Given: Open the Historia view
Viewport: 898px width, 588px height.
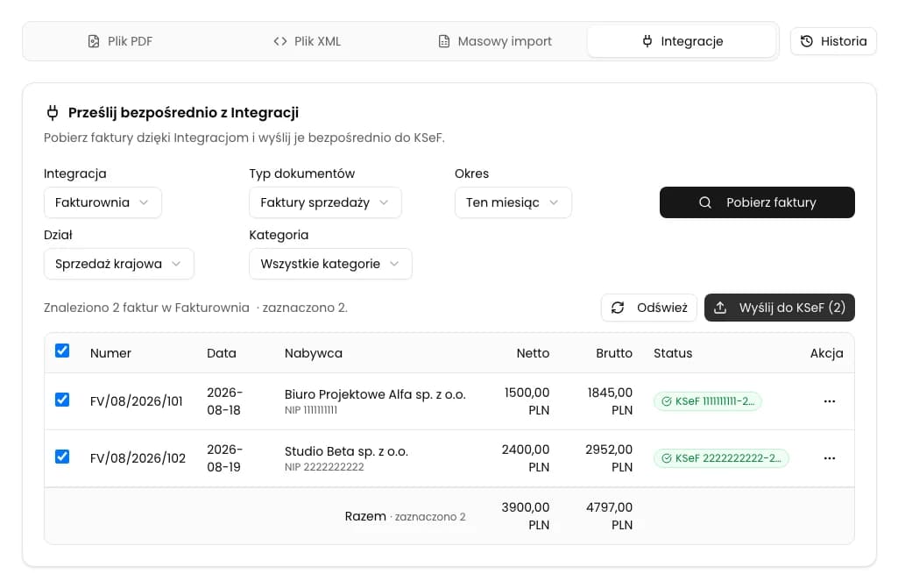Looking at the screenshot, I should (833, 41).
